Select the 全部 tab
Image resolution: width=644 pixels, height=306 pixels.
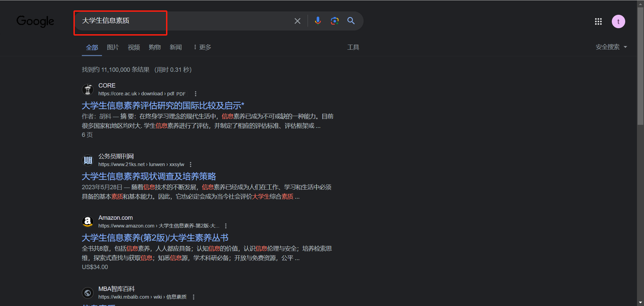click(92, 47)
